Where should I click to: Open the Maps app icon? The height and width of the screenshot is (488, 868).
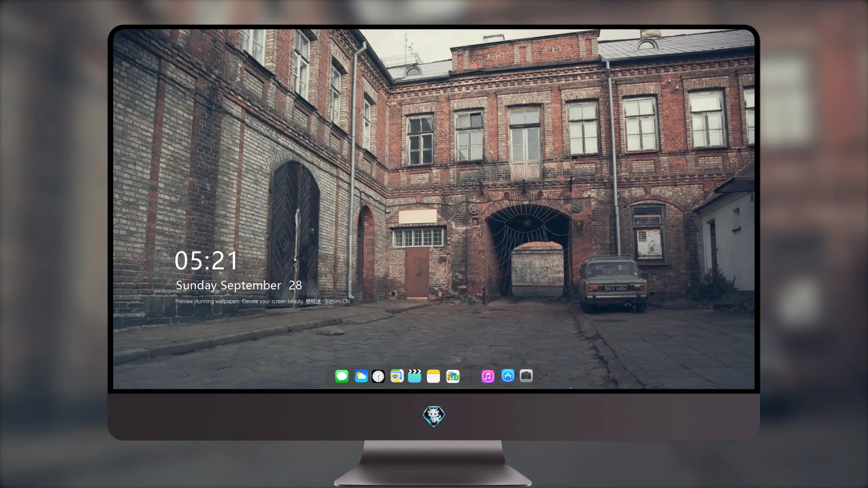click(397, 376)
